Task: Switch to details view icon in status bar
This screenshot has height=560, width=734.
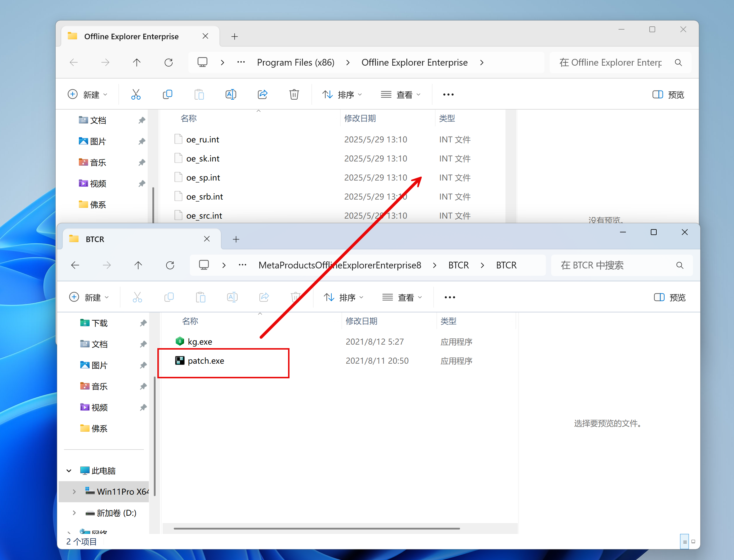Action: coord(684,542)
